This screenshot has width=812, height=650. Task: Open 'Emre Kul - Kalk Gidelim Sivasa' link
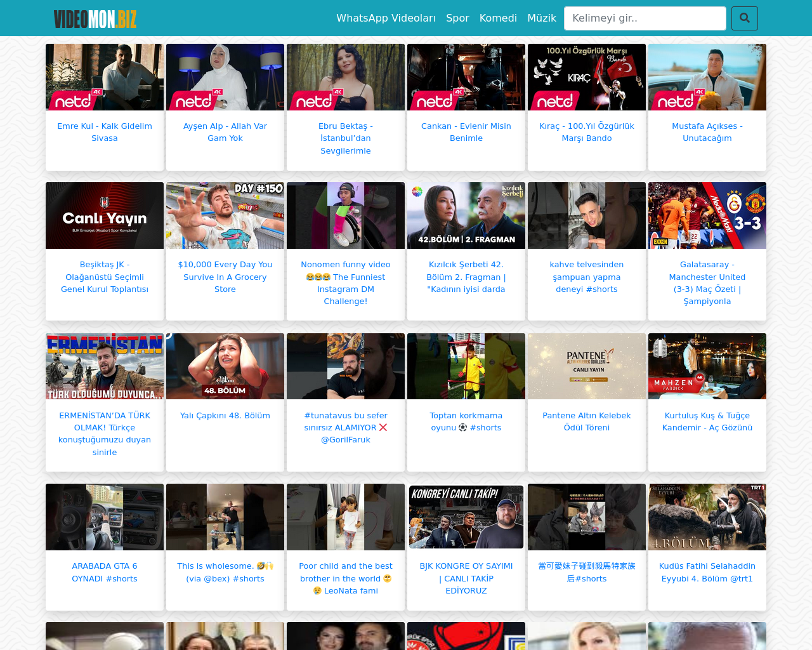(x=105, y=132)
